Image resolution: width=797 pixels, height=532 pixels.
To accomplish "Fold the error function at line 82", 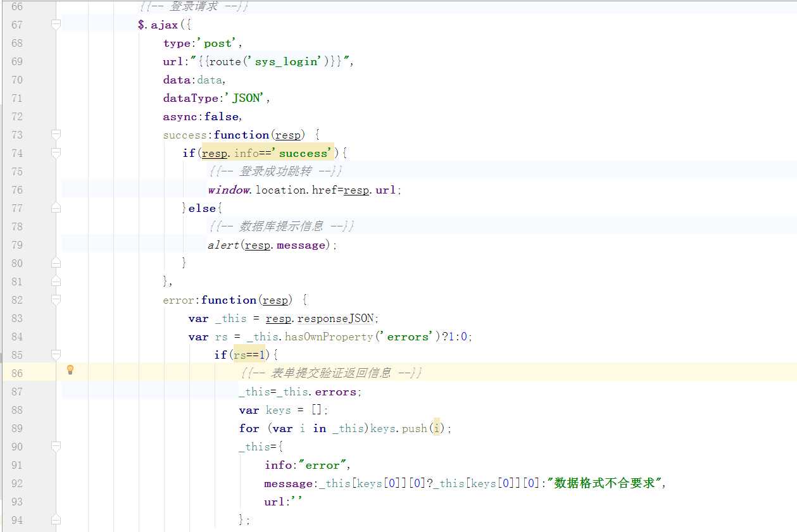I will tap(56, 300).
